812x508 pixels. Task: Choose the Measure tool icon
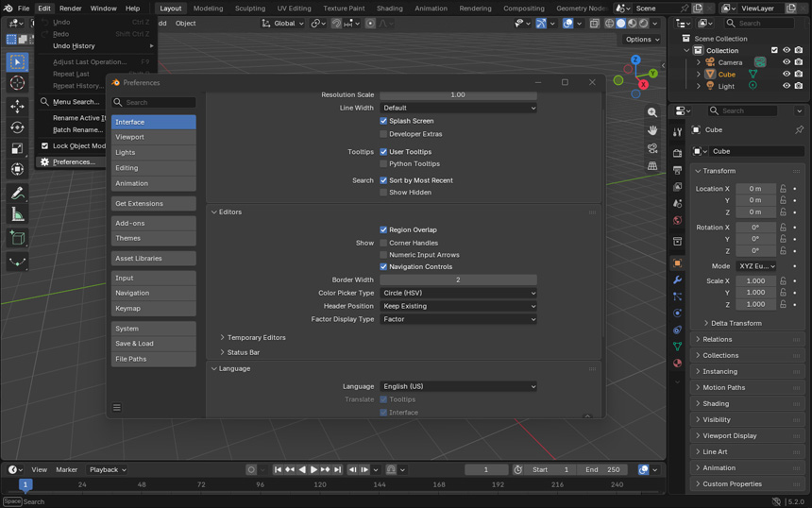point(17,214)
